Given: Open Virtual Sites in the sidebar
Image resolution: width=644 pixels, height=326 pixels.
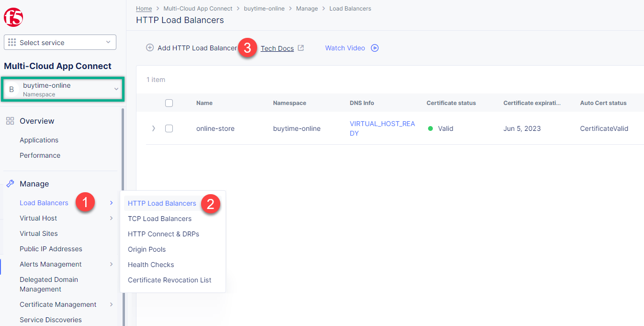Looking at the screenshot, I should (x=39, y=233).
